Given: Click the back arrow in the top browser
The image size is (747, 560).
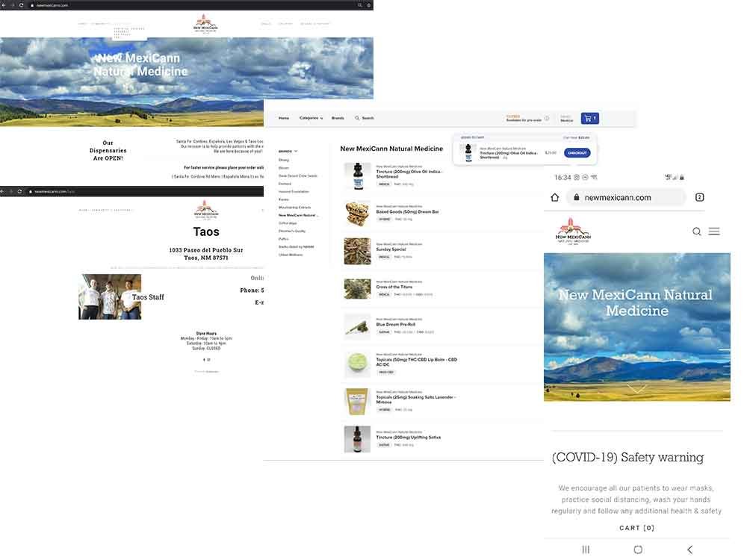Looking at the screenshot, I should coord(3,4).
